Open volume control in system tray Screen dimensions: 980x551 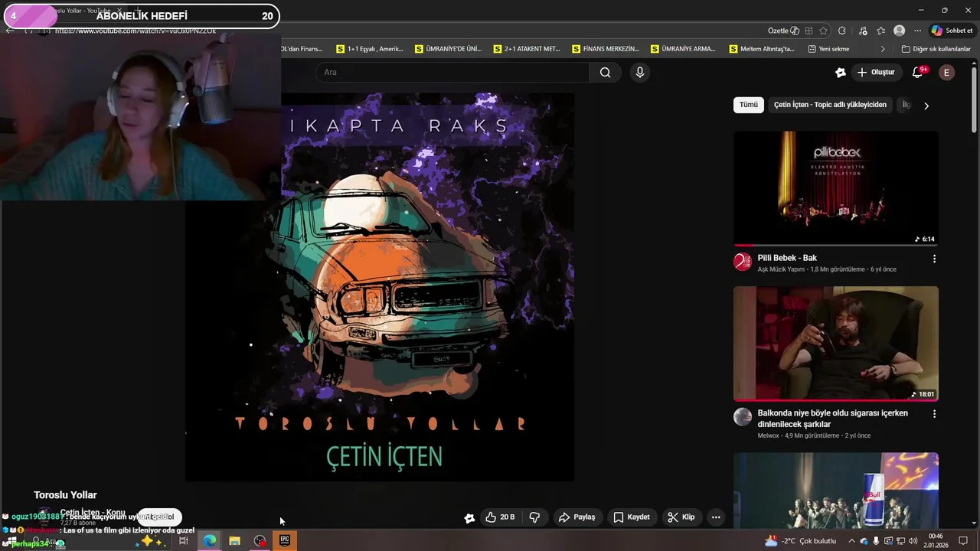pyautogui.click(x=913, y=541)
